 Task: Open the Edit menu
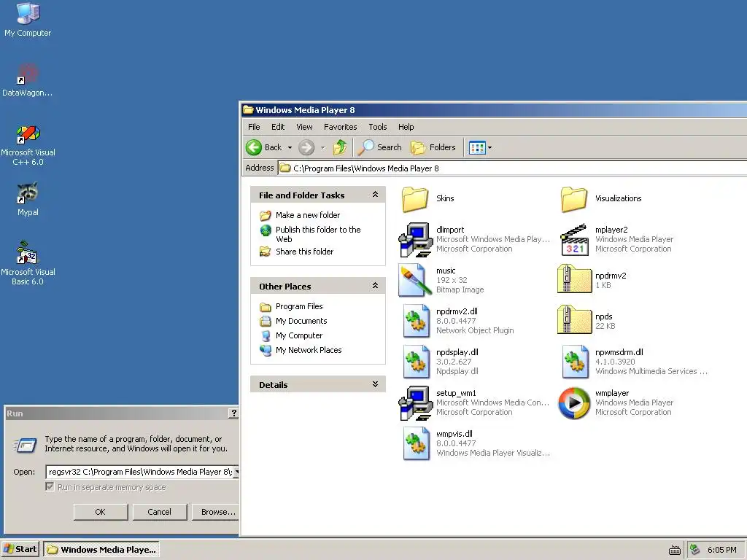[278, 127]
